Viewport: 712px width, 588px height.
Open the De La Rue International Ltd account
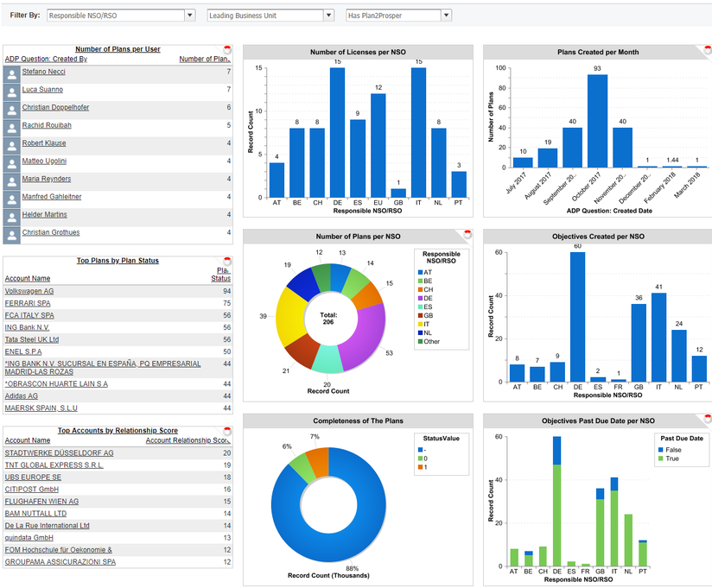48,525
